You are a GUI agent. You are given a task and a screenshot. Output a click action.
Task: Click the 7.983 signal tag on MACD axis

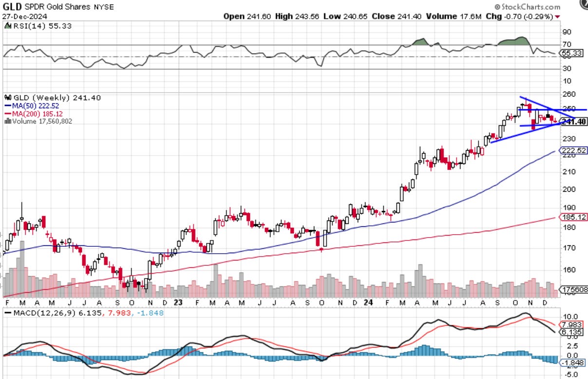click(570, 324)
